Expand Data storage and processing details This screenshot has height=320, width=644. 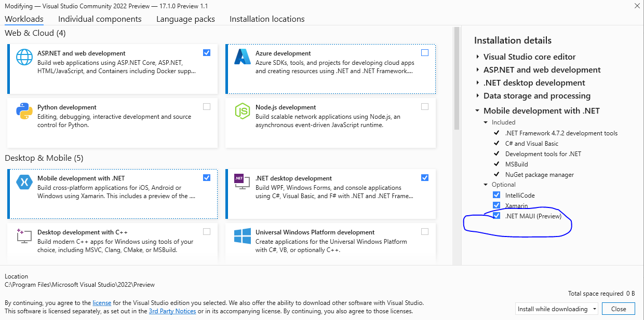click(478, 95)
